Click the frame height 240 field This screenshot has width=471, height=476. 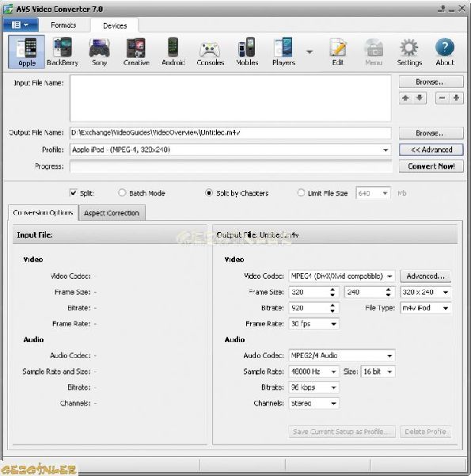point(364,292)
